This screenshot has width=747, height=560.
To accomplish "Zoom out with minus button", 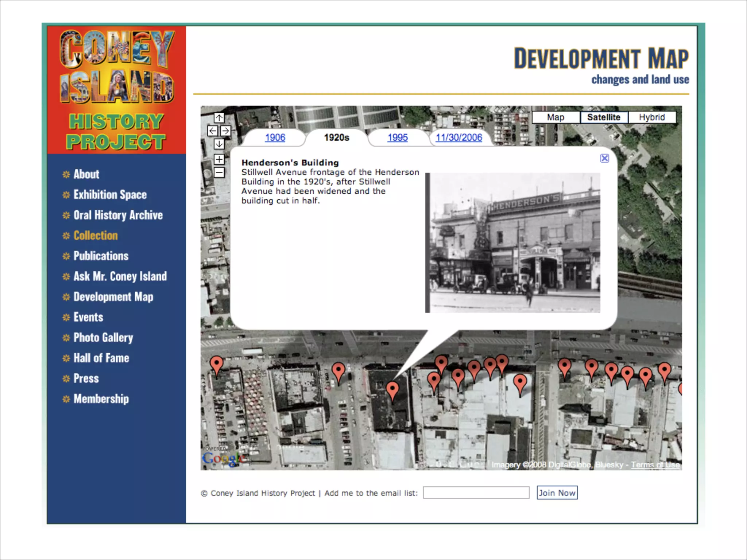I will 219,172.
